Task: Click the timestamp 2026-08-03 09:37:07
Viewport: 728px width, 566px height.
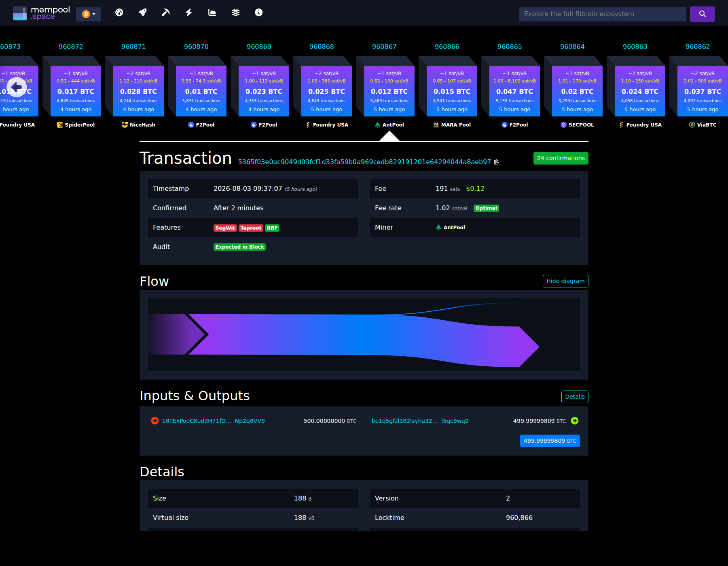Action: [248, 189]
